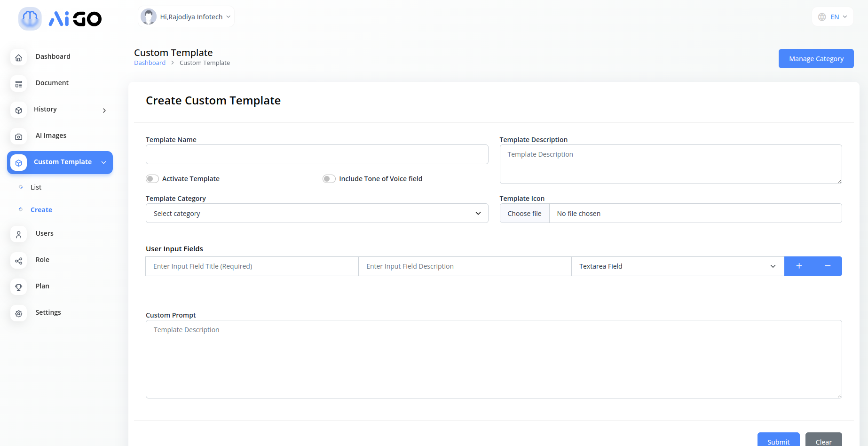Click the Dashboard breadcrumb link
The height and width of the screenshot is (446, 868).
tap(150, 63)
